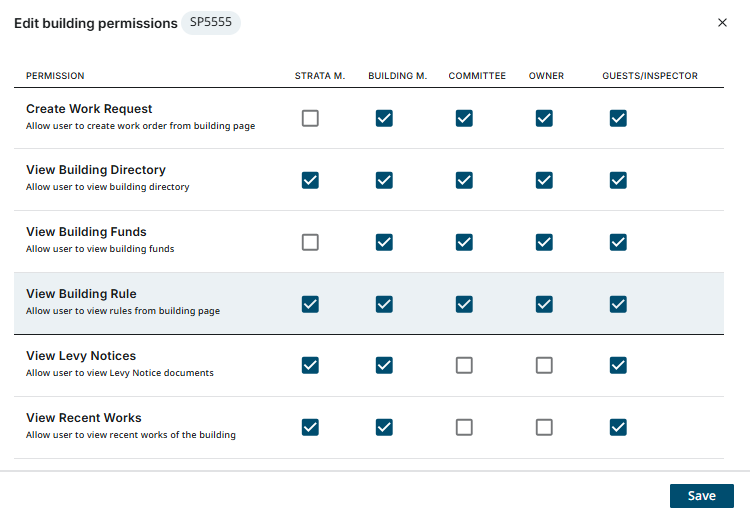Enable View Recent Works for Committee
The image size is (750, 520).
464,428
